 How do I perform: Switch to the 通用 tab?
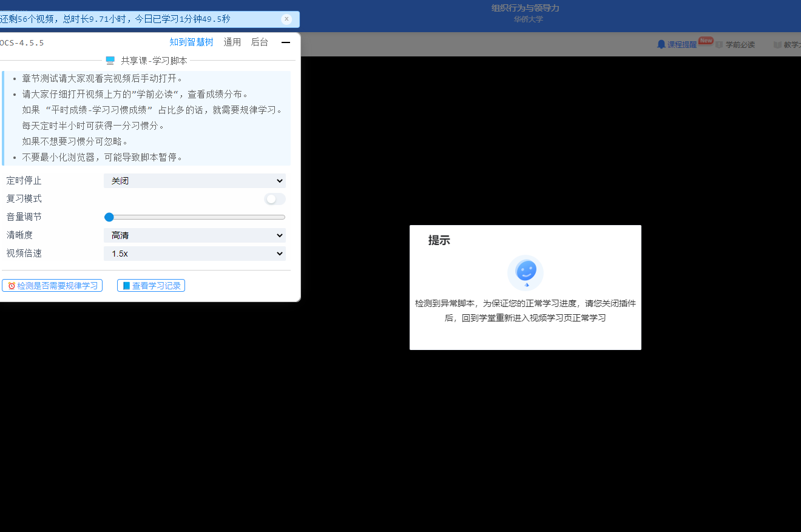tap(232, 42)
